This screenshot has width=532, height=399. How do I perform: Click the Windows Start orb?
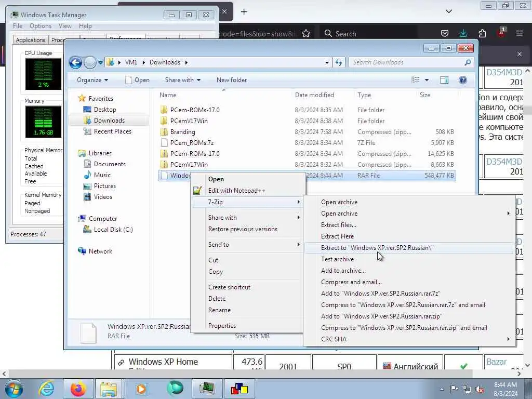coord(14,389)
